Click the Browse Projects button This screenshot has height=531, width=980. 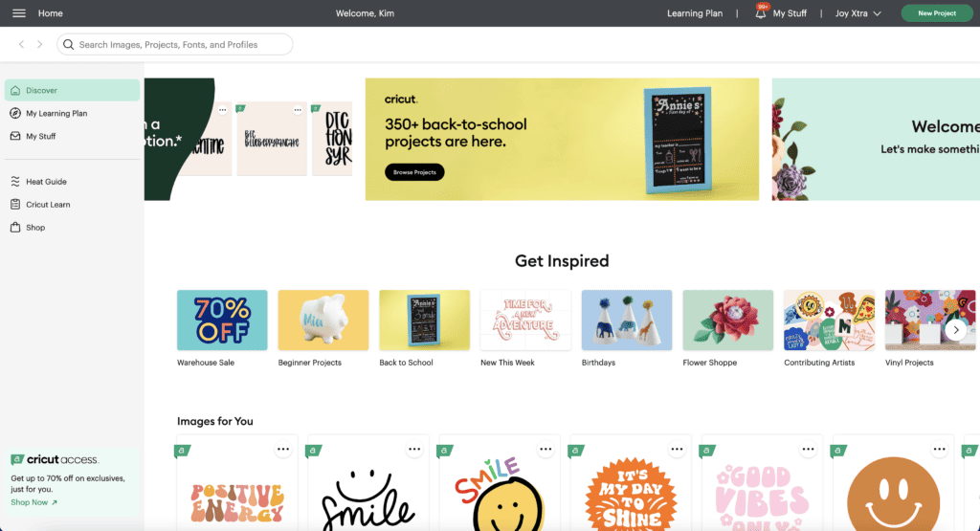coord(414,172)
